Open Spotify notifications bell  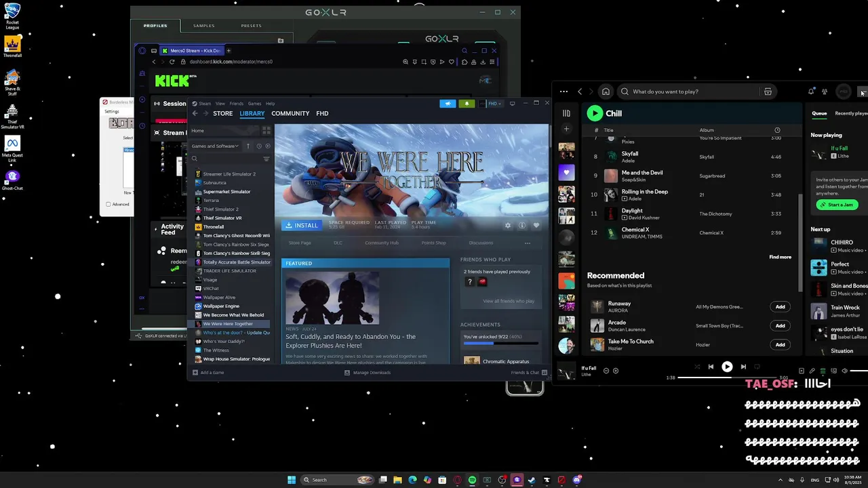pyautogui.click(x=811, y=91)
